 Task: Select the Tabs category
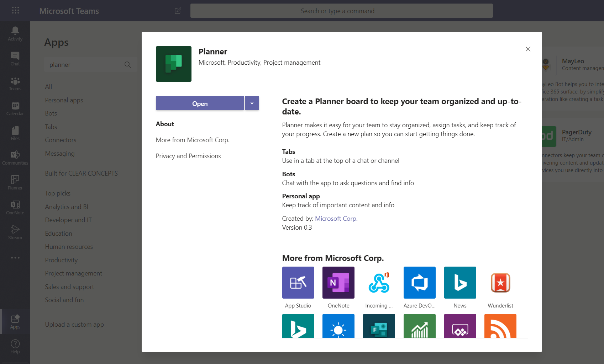tap(51, 127)
